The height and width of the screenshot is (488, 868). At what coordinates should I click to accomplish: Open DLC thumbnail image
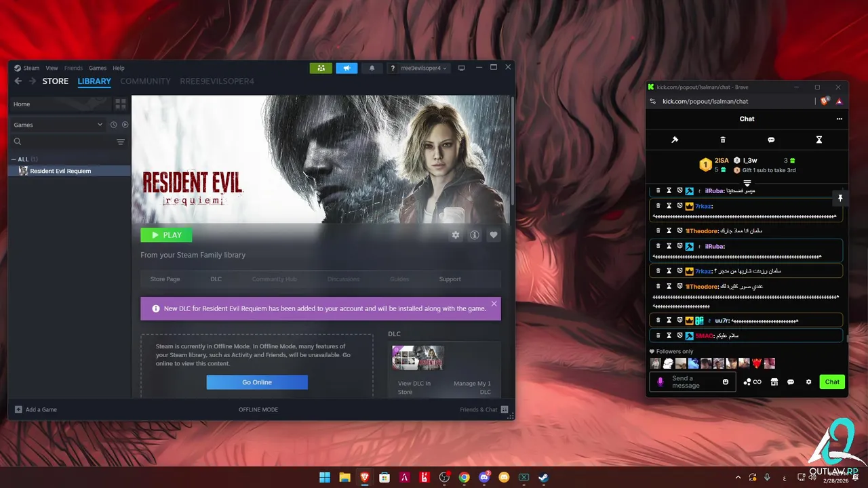[x=418, y=358]
